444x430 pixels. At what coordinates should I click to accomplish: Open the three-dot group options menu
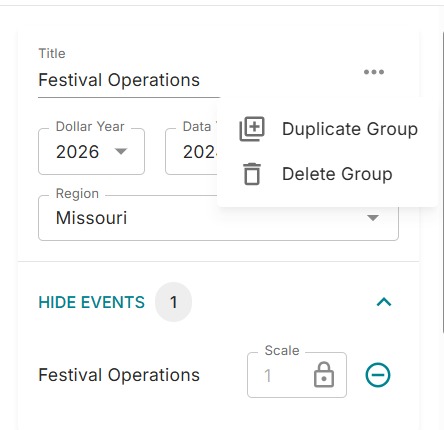point(374,72)
